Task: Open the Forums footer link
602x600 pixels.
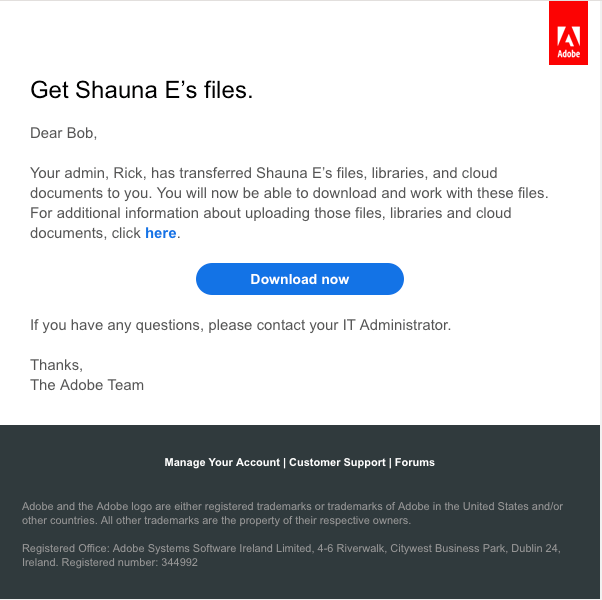Action: tap(415, 463)
